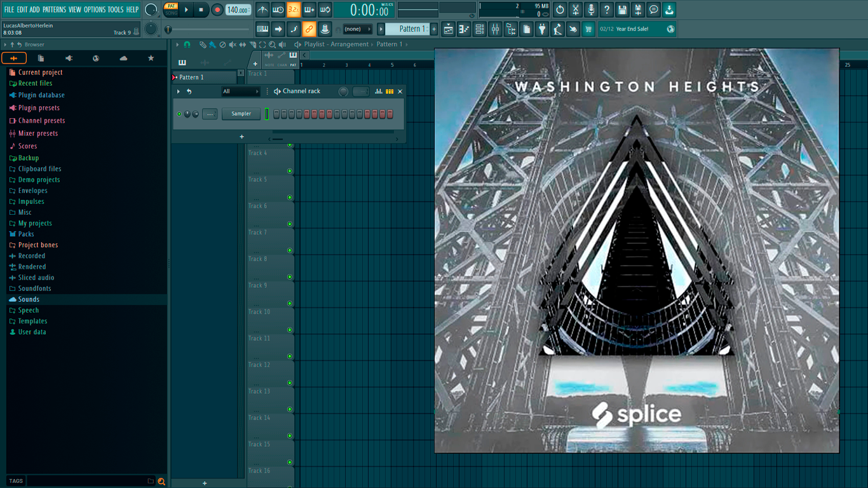Toggle the Sampler channel select LED
Viewport: 868px width, 488px height.
click(x=267, y=114)
